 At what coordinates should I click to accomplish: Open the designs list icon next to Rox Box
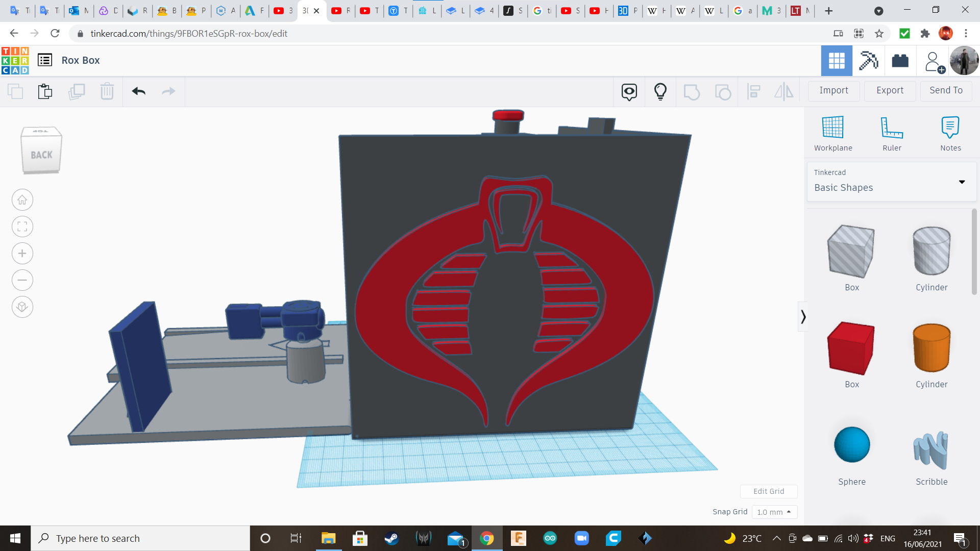45,60
